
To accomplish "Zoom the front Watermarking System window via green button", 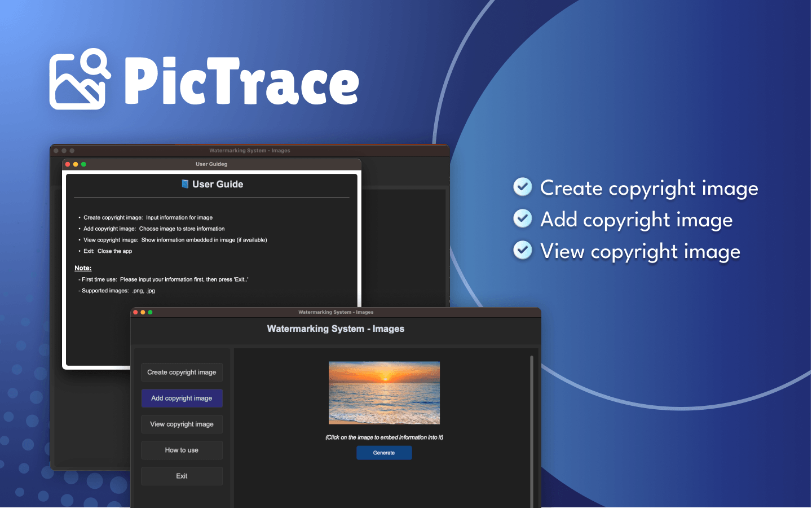I will click(150, 312).
